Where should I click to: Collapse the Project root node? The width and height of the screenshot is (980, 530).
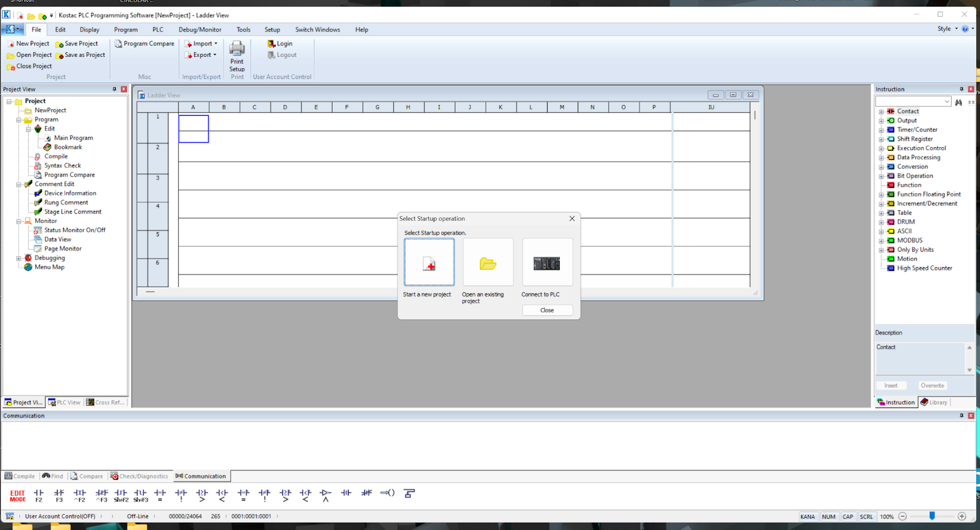(x=9, y=102)
